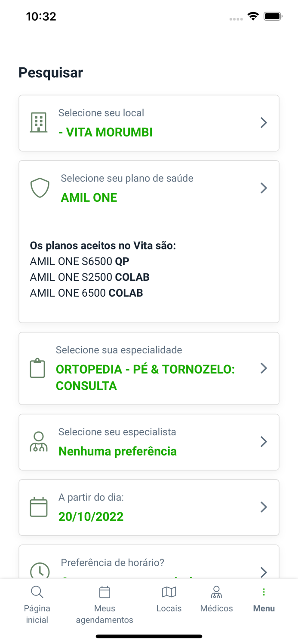The width and height of the screenshot is (298, 644).
Task: Tap the date '20/10/2022' to change it
Action: (x=91, y=516)
